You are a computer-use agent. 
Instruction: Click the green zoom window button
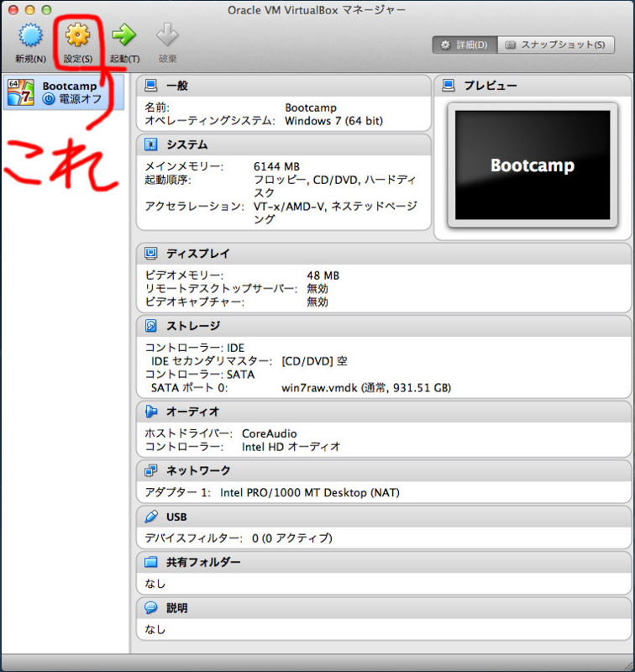tap(46, 9)
